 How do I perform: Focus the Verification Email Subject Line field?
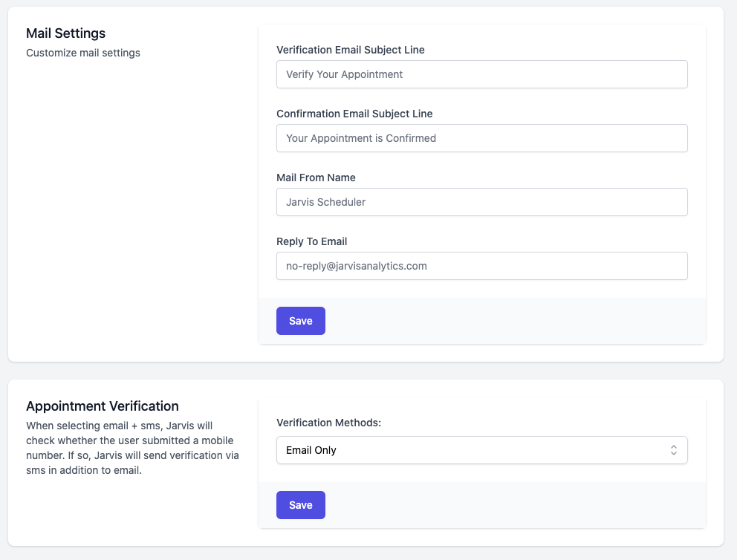point(481,74)
